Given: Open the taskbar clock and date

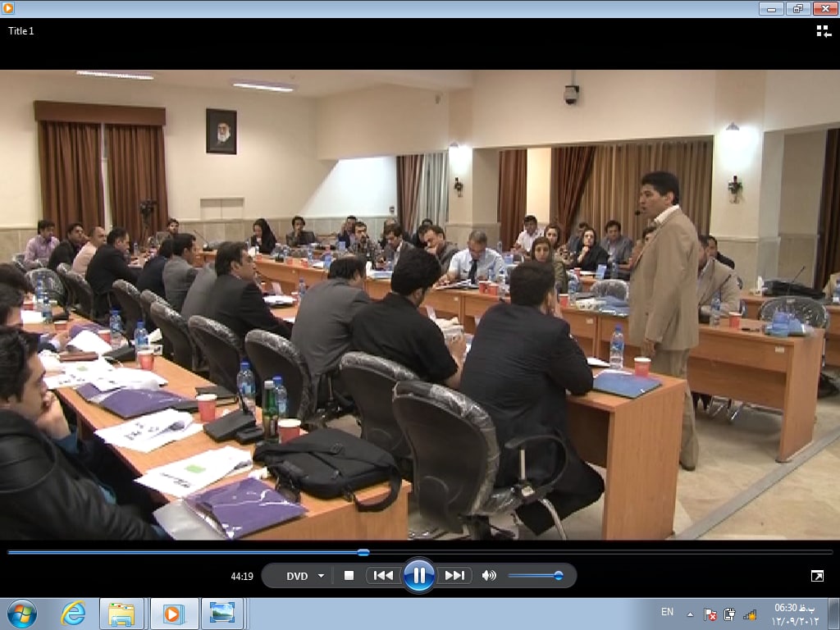Looking at the screenshot, I should (x=795, y=614).
